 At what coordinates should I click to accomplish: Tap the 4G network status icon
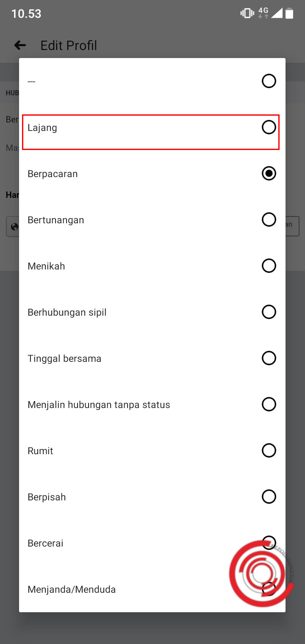pyautogui.click(x=263, y=13)
